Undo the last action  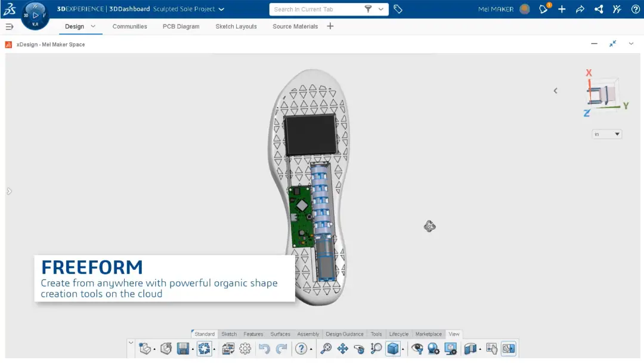[265, 348]
